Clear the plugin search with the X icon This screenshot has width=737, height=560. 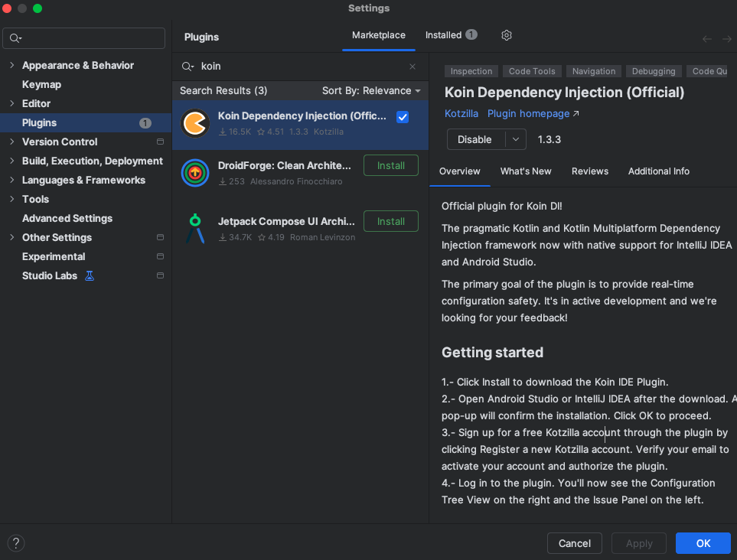click(413, 67)
